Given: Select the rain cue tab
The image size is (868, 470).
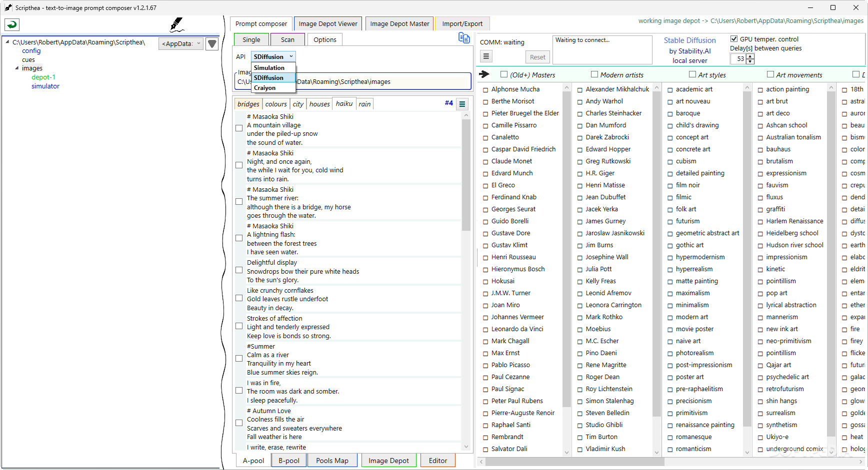Looking at the screenshot, I should (x=365, y=104).
